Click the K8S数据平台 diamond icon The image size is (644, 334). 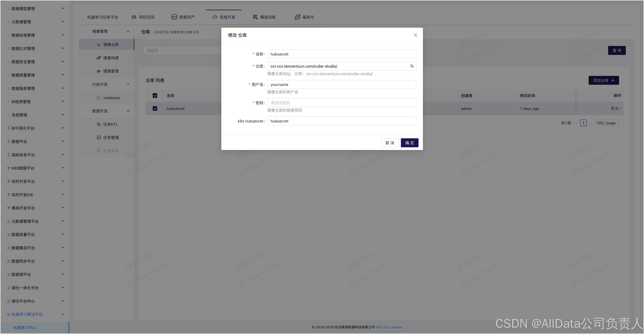click(9, 168)
